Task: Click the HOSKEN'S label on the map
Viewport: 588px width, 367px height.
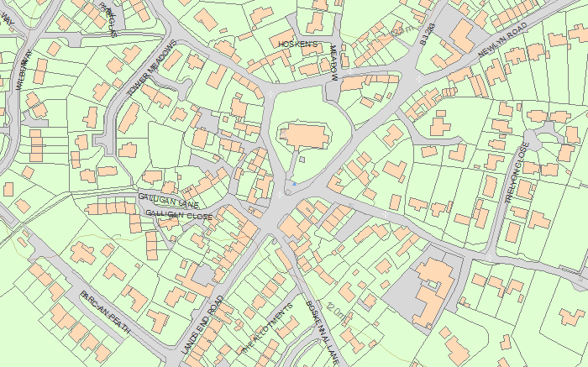Action: pos(297,45)
